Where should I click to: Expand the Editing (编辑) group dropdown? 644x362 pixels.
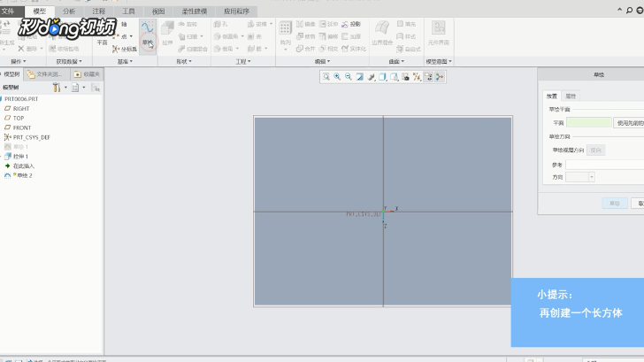(x=322, y=61)
